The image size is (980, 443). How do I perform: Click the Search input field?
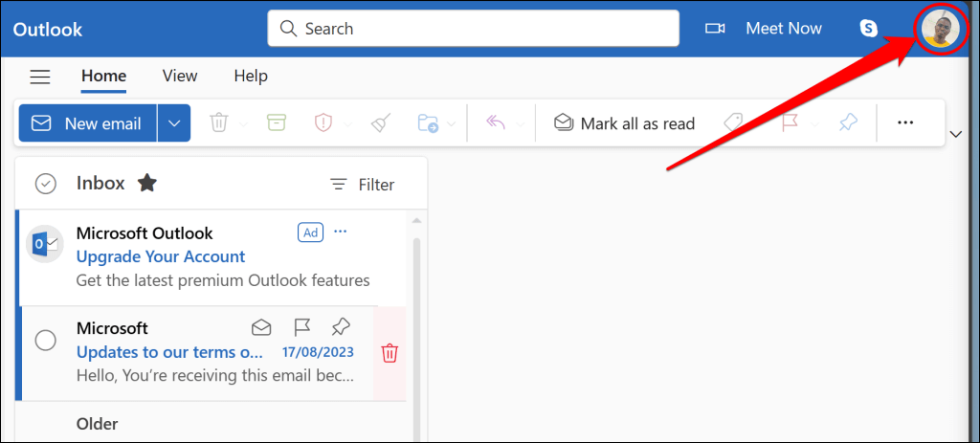tap(473, 29)
